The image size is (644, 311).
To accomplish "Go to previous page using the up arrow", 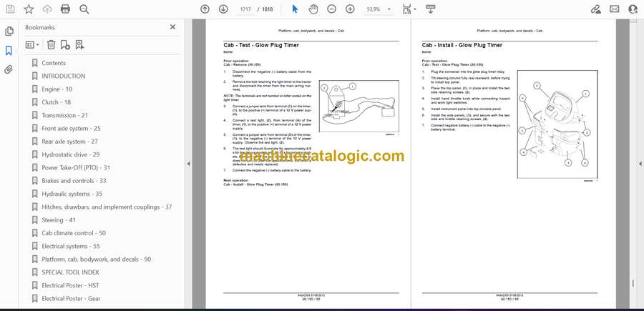I will [x=205, y=9].
